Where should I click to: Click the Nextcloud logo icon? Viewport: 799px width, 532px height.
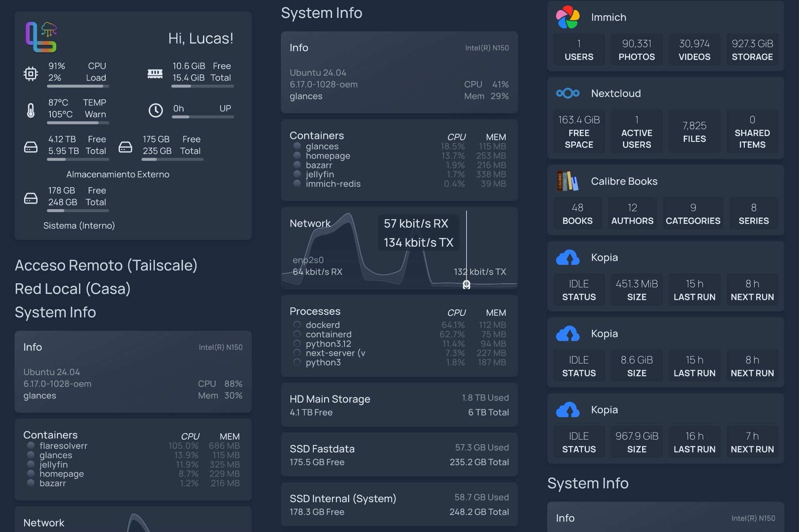[568, 93]
